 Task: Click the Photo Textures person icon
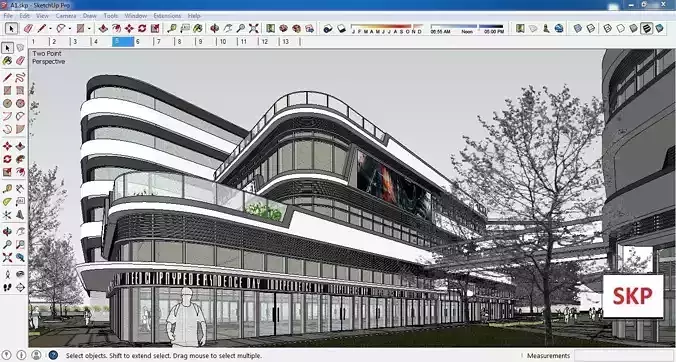pos(546,28)
